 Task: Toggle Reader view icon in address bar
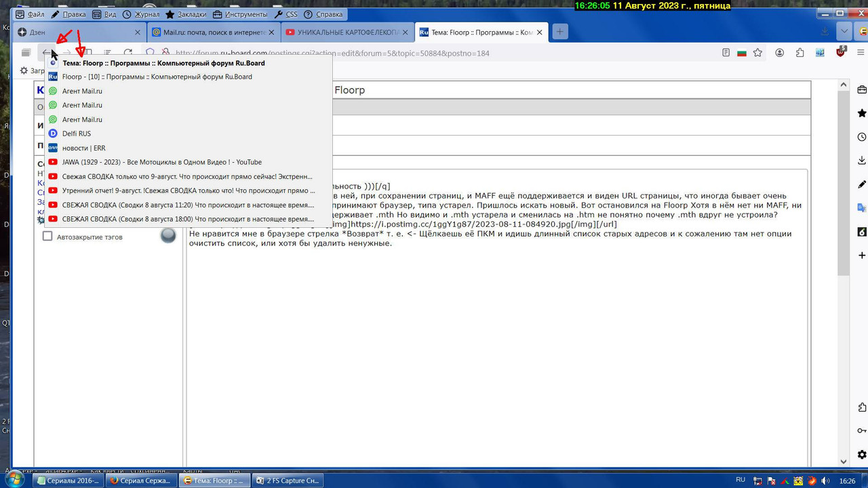click(x=726, y=52)
